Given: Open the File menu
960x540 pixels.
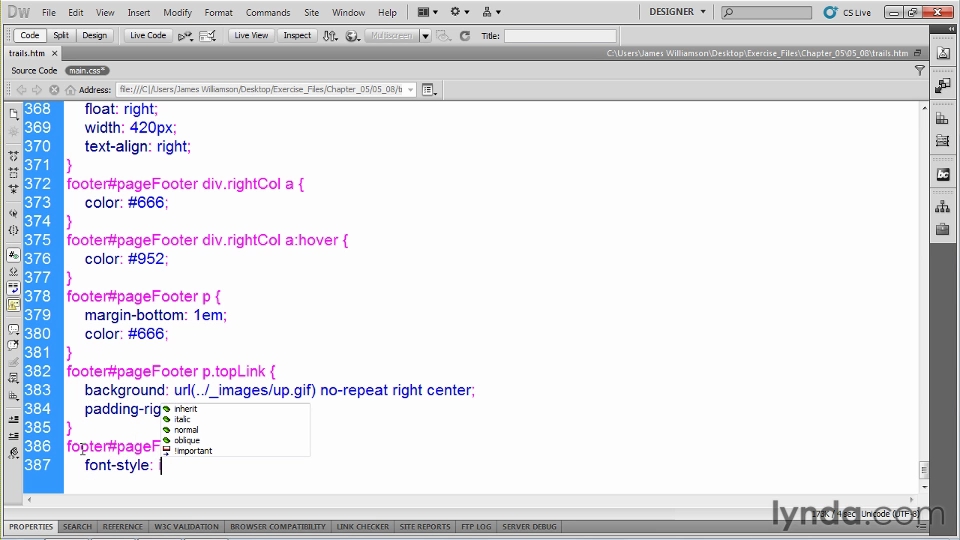Looking at the screenshot, I should [48, 12].
